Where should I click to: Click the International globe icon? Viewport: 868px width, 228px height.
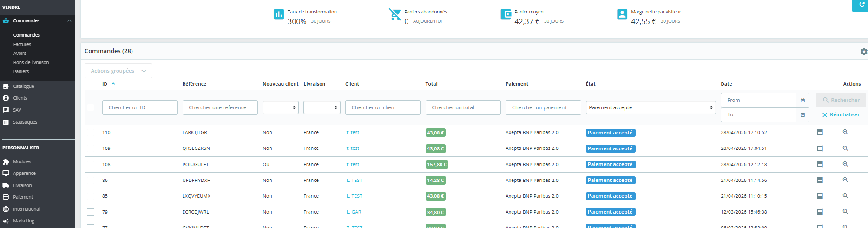[6, 209]
